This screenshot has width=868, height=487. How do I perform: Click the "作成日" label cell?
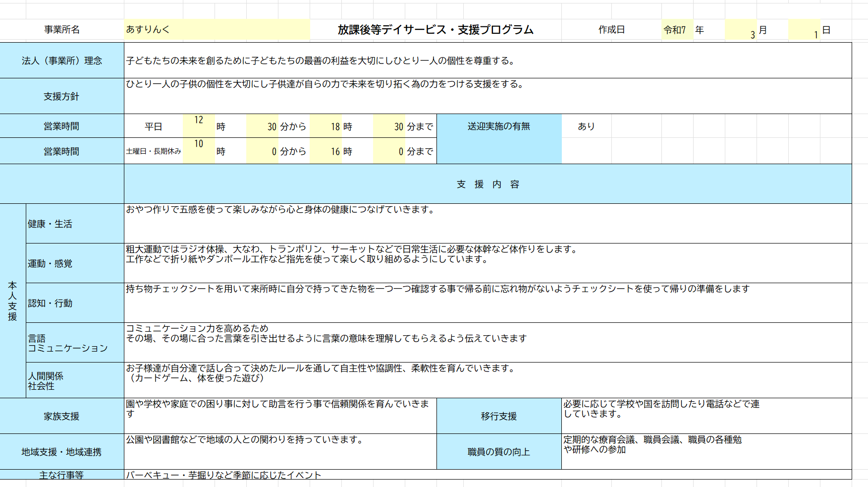611,30
